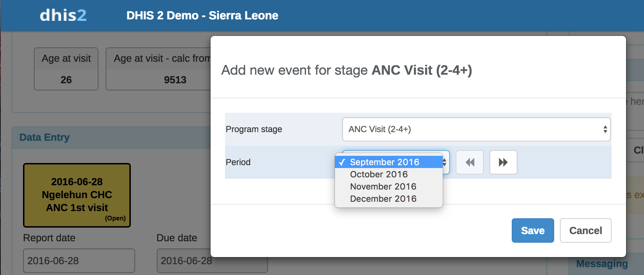
Task: Click the Age at visit calc indicator
Action: pyautogui.click(x=158, y=69)
